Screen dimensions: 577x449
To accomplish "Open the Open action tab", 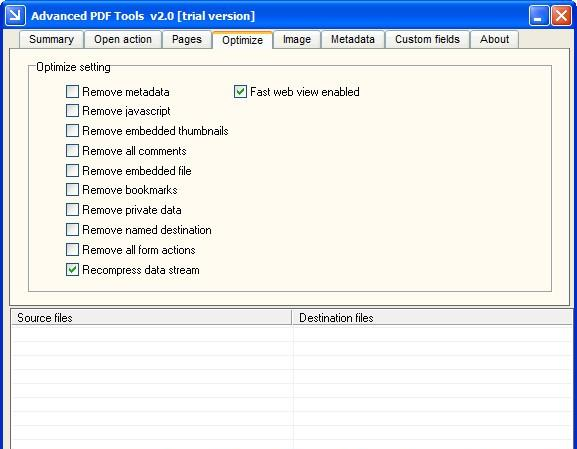I will [x=123, y=39].
